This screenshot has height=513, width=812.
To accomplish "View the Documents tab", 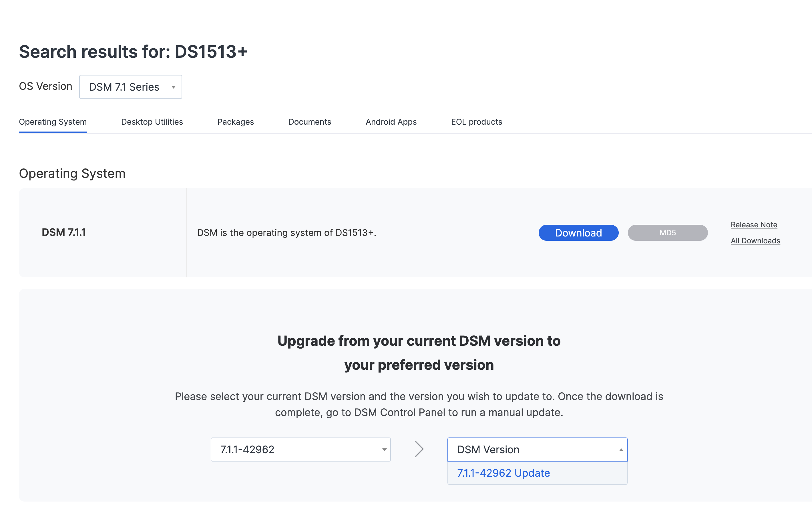I will coord(310,122).
